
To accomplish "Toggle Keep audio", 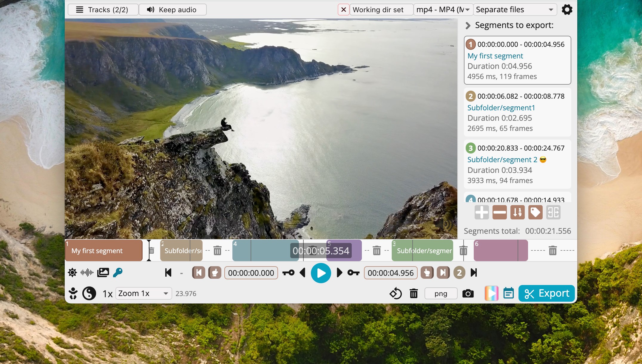I will [x=172, y=9].
